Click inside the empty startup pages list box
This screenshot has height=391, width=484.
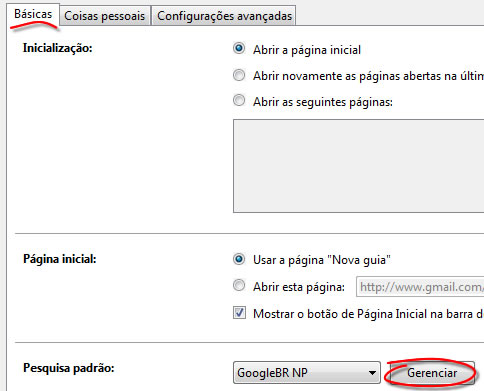[359, 166]
